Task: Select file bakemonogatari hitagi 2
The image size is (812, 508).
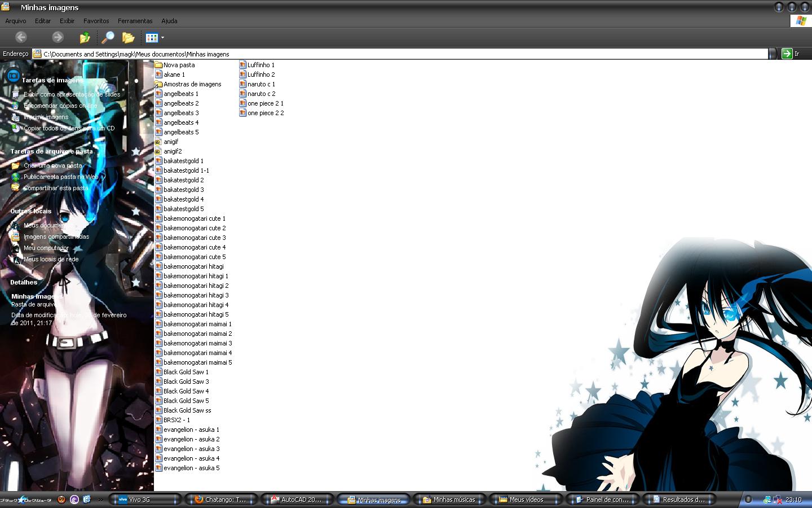Action: [196, 286]
